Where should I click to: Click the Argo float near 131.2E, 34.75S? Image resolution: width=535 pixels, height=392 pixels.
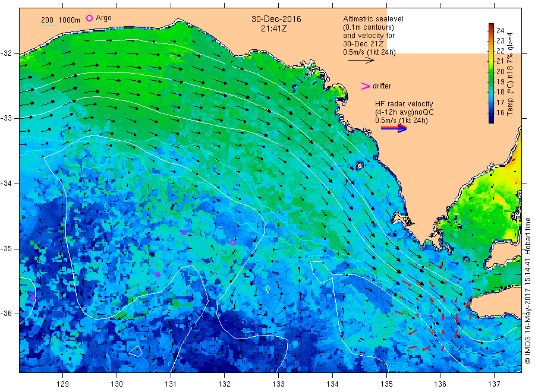point(184,232)
